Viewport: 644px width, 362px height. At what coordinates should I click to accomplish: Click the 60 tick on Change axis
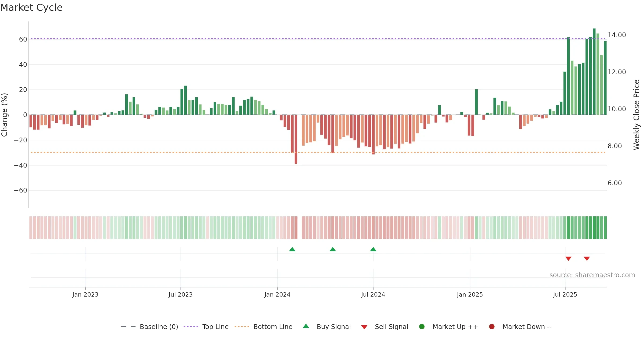click(23, 39)
